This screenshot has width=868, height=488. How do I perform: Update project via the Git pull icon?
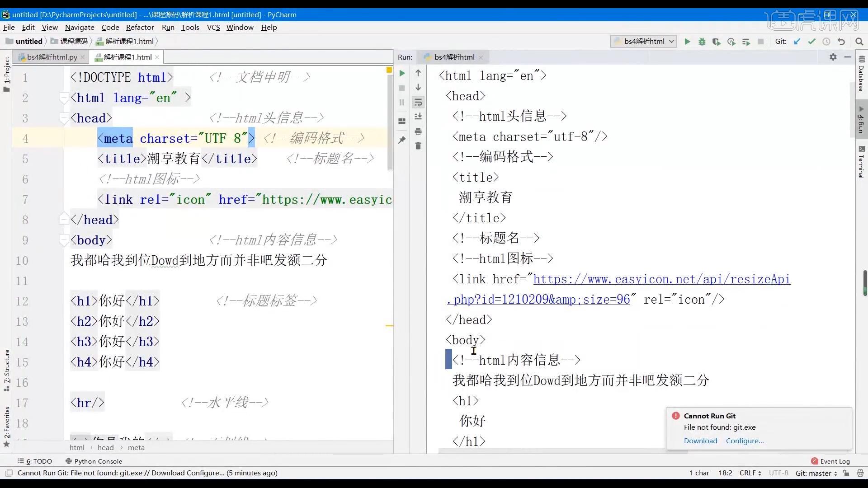point(797,41)
